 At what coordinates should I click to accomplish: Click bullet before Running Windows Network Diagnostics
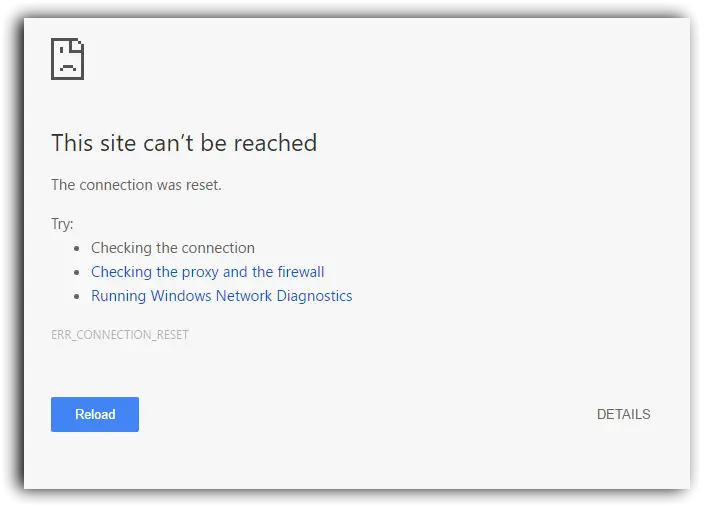click(x=77, y=296)
